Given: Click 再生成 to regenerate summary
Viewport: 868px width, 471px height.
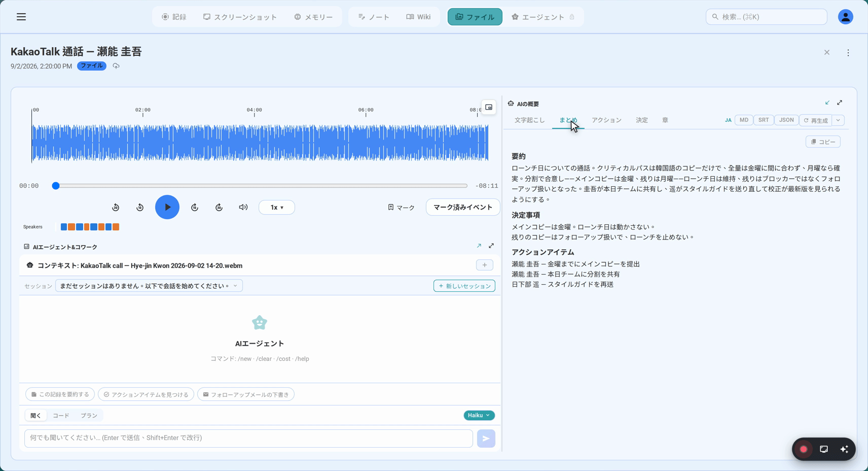Looking at the screenshot, I should [x=816, y=120].
